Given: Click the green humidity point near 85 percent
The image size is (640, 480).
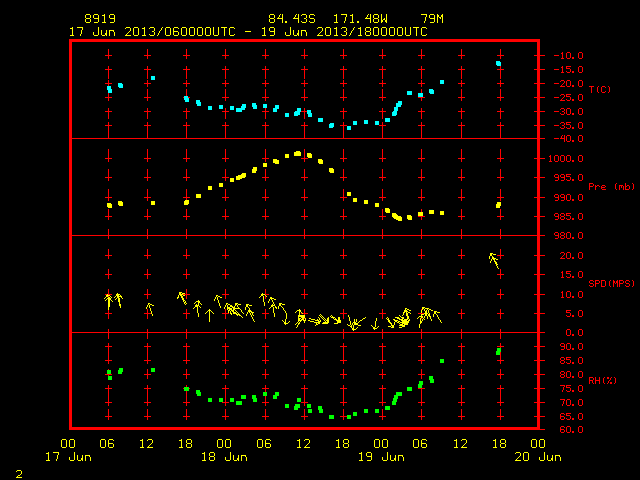Looking at the screenshot, I should (442, 361).
